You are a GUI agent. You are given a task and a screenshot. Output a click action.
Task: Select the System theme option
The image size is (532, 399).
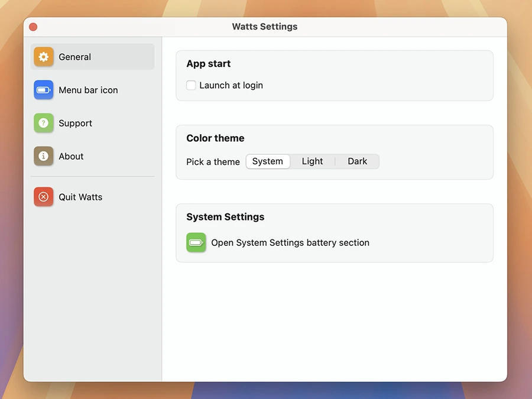[268, 161]
